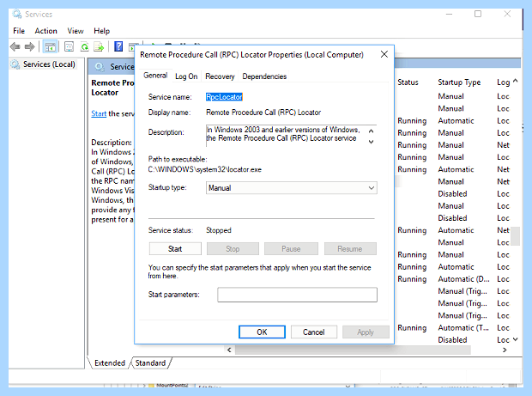
Task: Click the list scroll down arrow
Action: pos(516,339)
